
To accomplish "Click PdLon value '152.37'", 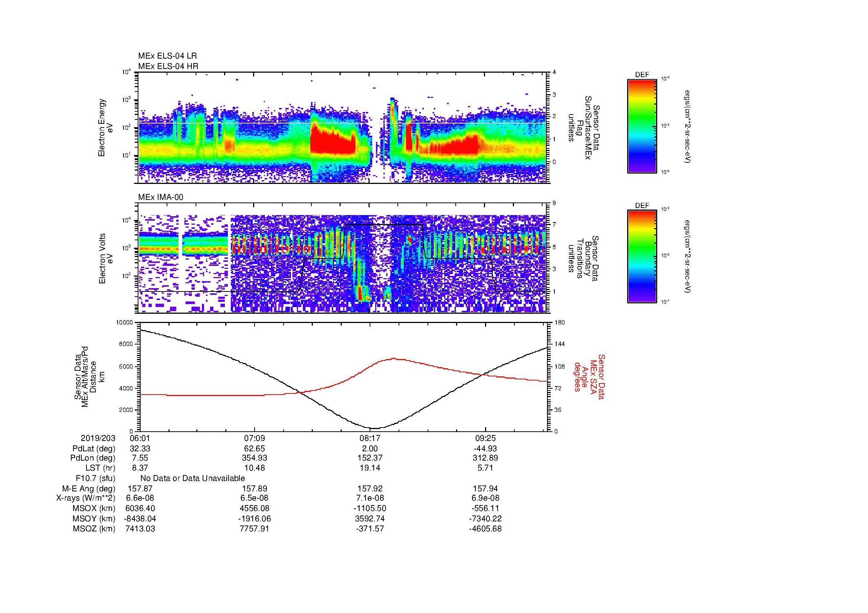I will tap(370, 458).
